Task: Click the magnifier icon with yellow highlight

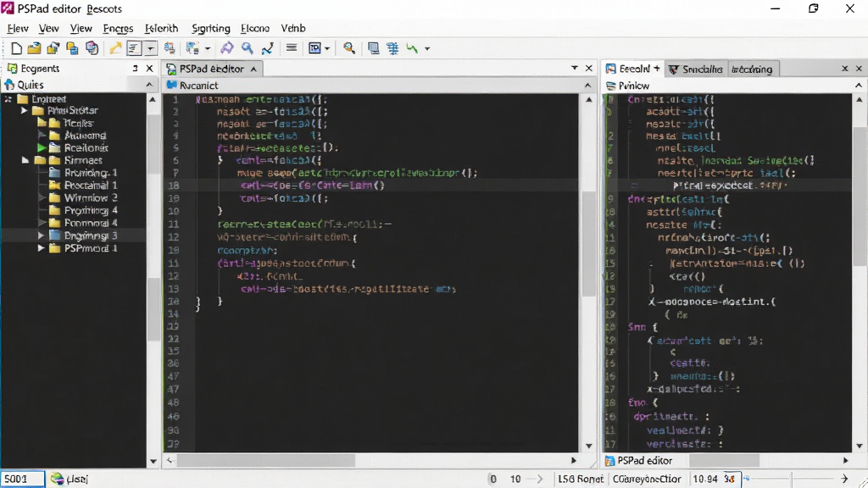Action: pyautogui.click(x=348, y=48)
